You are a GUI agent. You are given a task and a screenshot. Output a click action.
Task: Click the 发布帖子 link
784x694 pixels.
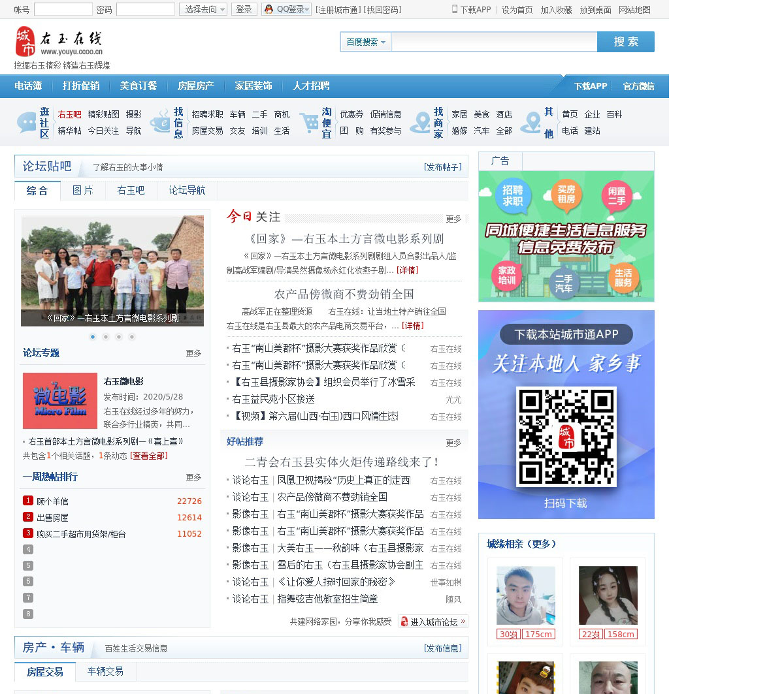[442, 167]
